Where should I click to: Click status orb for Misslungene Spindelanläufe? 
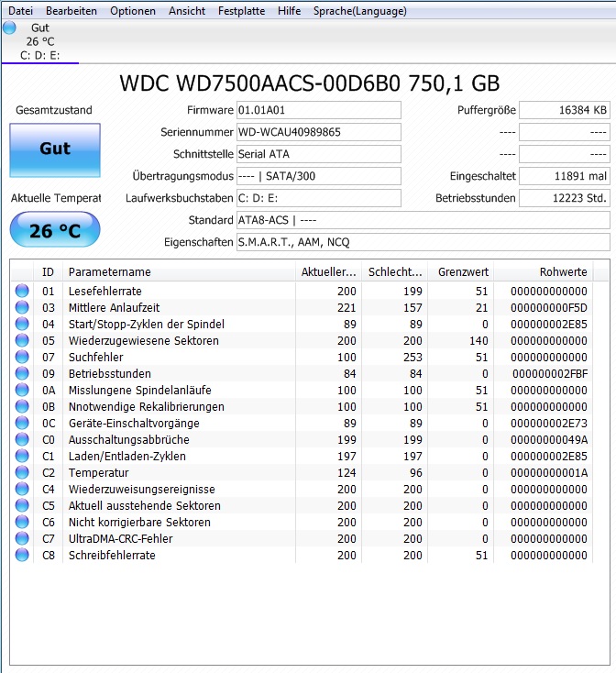(x=22, y=390)
